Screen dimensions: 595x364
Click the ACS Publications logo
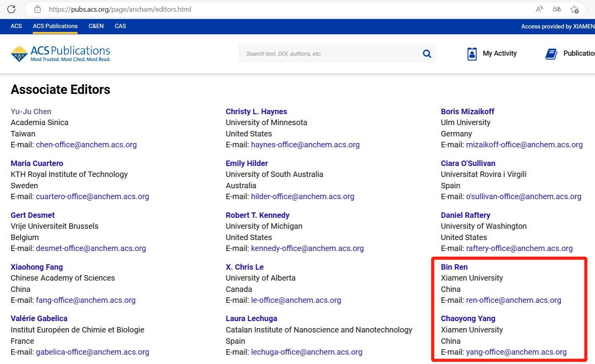[60, 54]
